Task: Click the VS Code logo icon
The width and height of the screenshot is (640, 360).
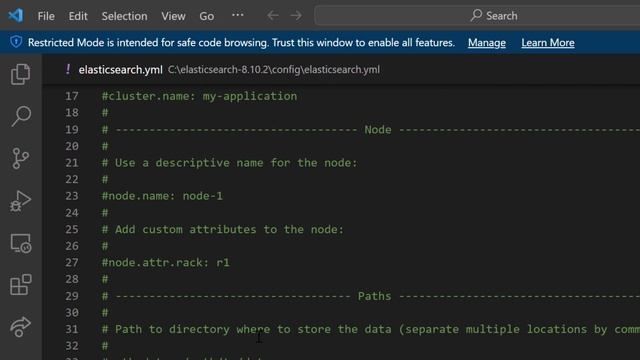Action: point(16,16)
